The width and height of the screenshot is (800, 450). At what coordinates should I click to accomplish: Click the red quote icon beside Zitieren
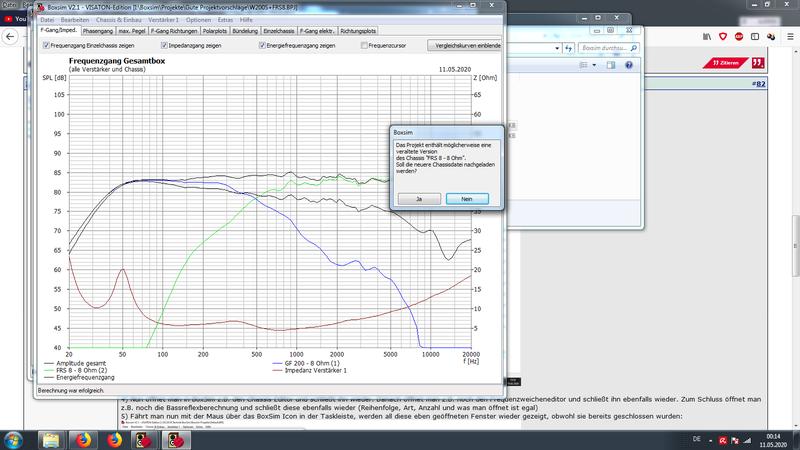pos(759,62)
